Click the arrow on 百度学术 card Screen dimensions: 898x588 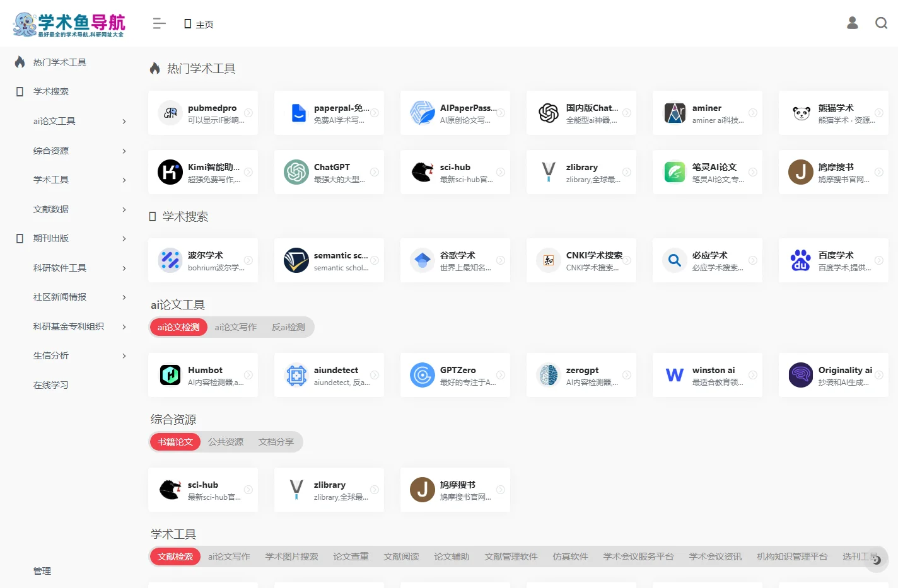coord(879,260)
